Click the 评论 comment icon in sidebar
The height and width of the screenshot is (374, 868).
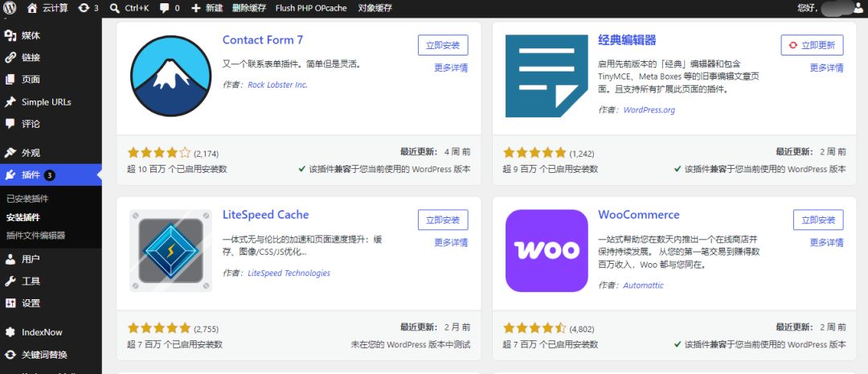coord(10,124)
